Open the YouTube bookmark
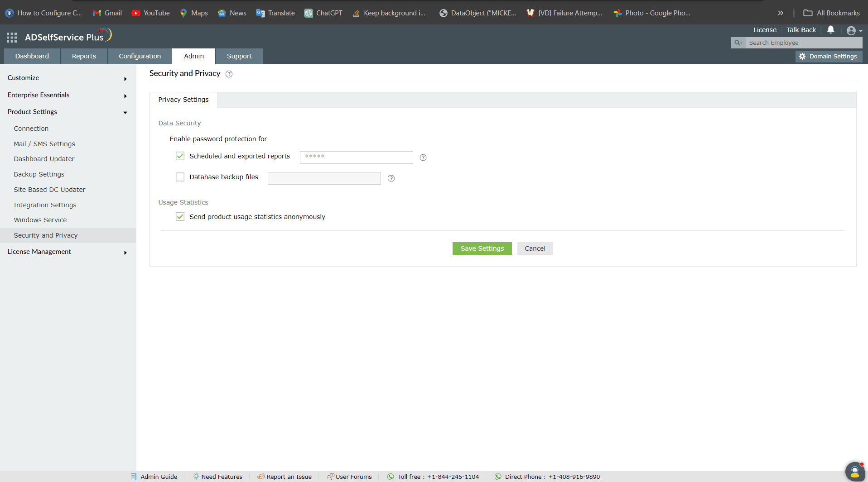The image size is (868, 482). point(150,13)
